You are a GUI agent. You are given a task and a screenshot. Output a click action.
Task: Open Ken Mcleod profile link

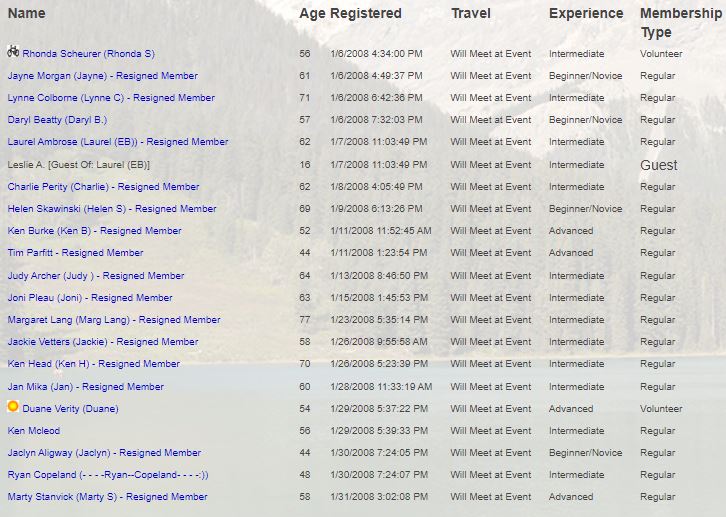[34, 431]
